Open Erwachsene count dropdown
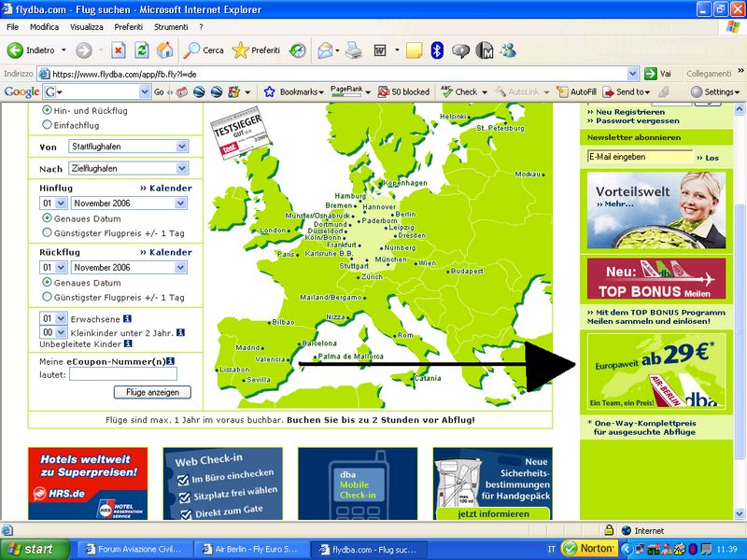747x560 pixels. click(x=53, y=318)
